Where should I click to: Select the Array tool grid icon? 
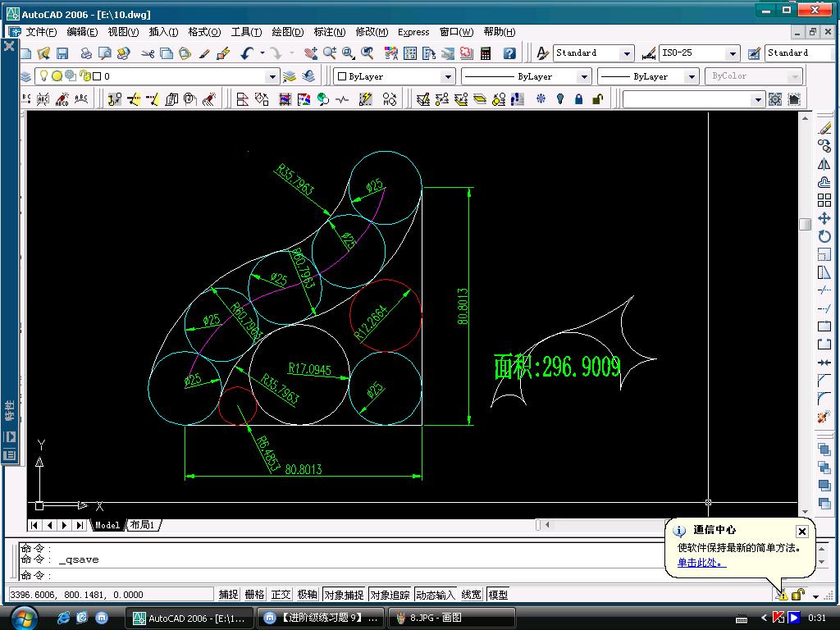824,200
